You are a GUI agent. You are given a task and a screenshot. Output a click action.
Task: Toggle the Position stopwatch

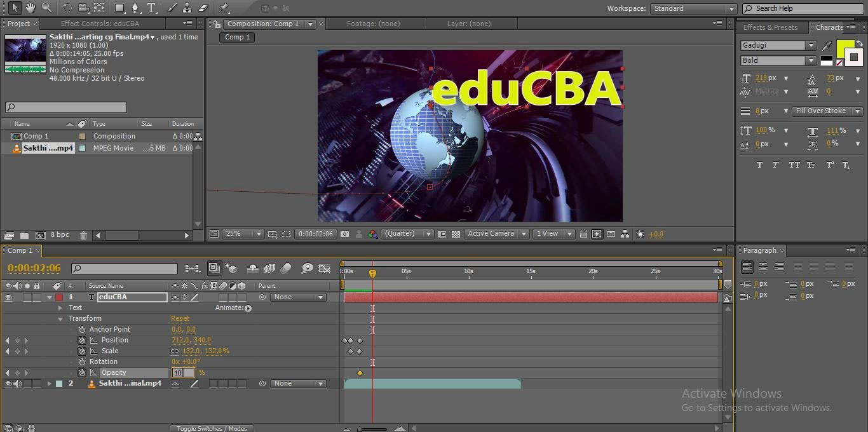coord(82,341)
